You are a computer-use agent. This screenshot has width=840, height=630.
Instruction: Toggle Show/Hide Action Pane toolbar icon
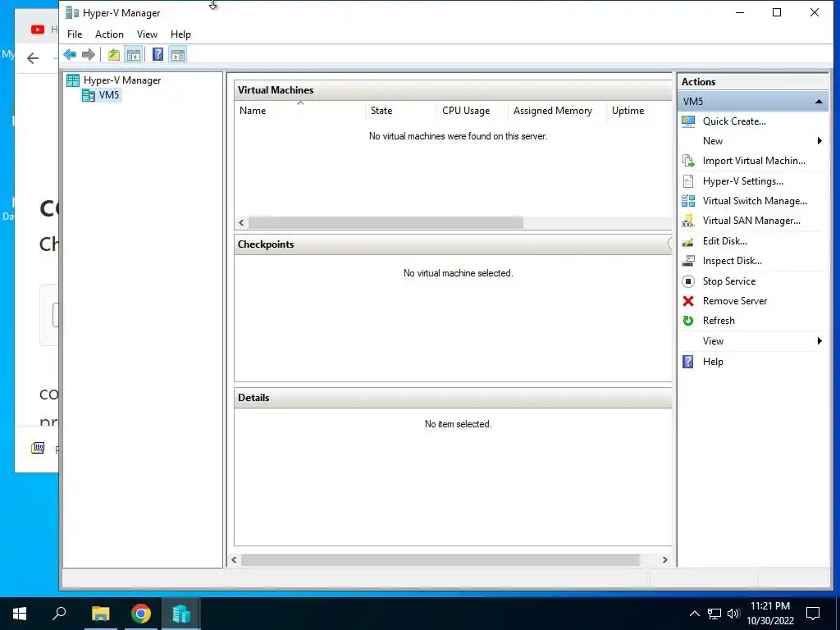pos(178,54)
